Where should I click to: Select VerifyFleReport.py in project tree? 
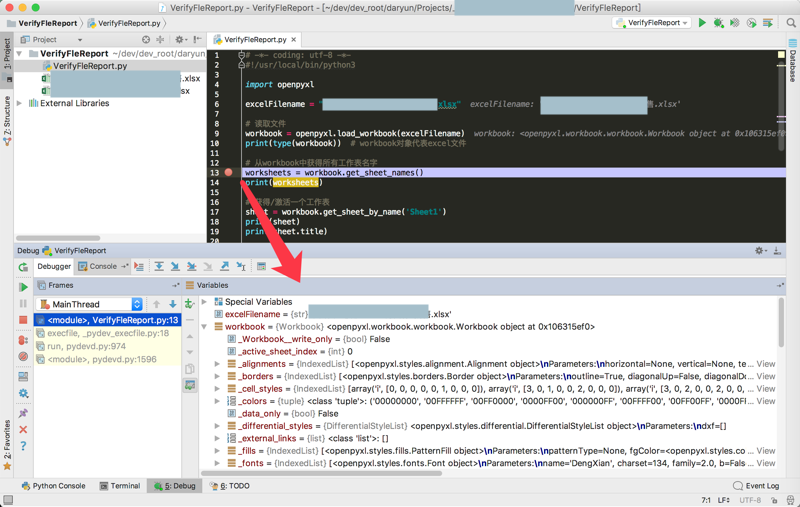pos(89,66)
